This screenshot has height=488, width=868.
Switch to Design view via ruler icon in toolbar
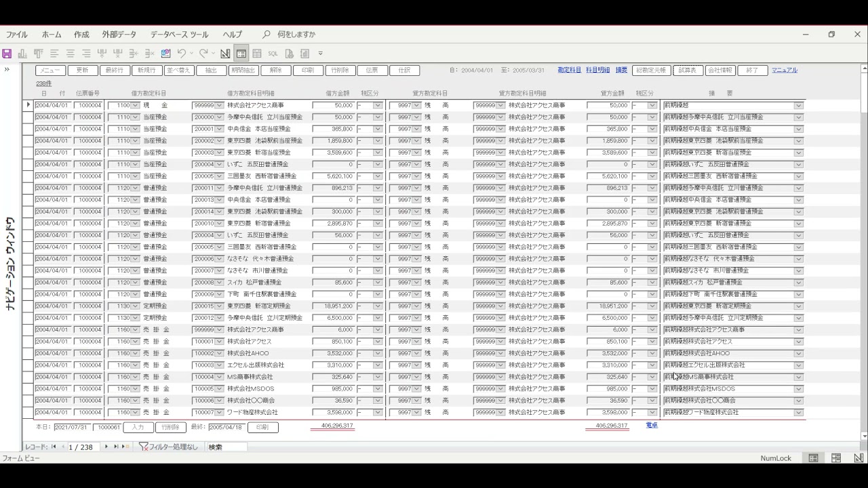point(225,54)
